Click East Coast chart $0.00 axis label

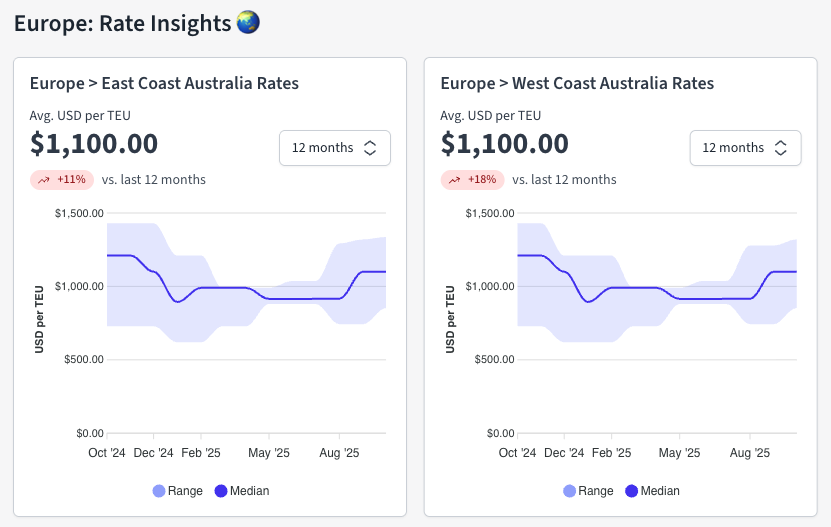(x=90, y=434)
